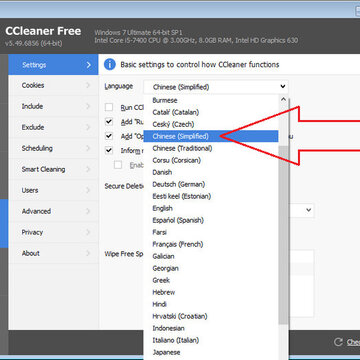Select Indonesian language
Image resolution: width=360 pixels, height=360 pixels.
211,328
